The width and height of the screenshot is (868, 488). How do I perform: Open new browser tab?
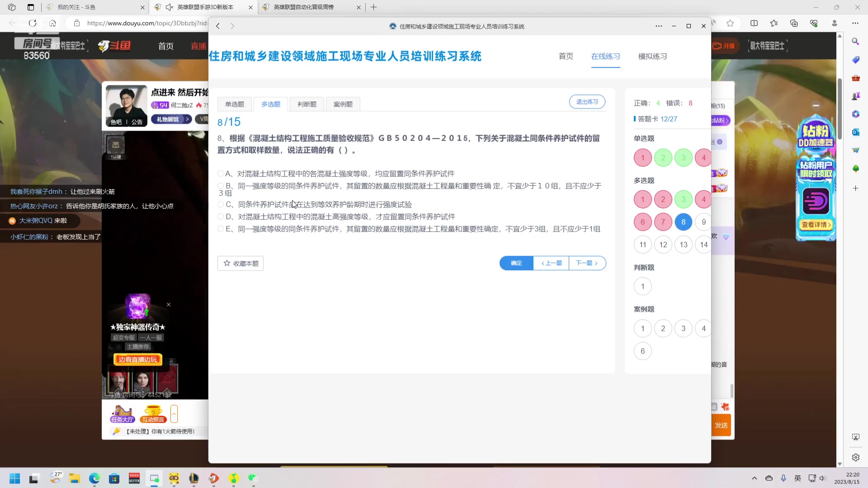[x=373, y=7]
